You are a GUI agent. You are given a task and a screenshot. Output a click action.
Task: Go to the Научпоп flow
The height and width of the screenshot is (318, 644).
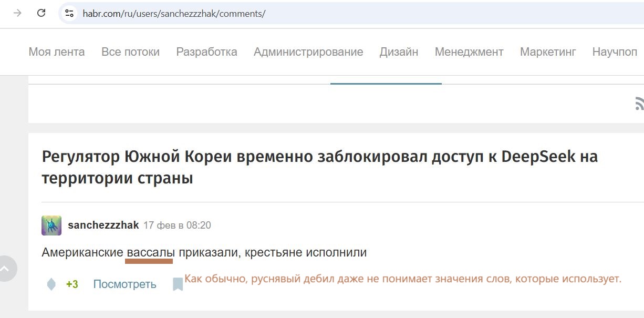(615, 52)
